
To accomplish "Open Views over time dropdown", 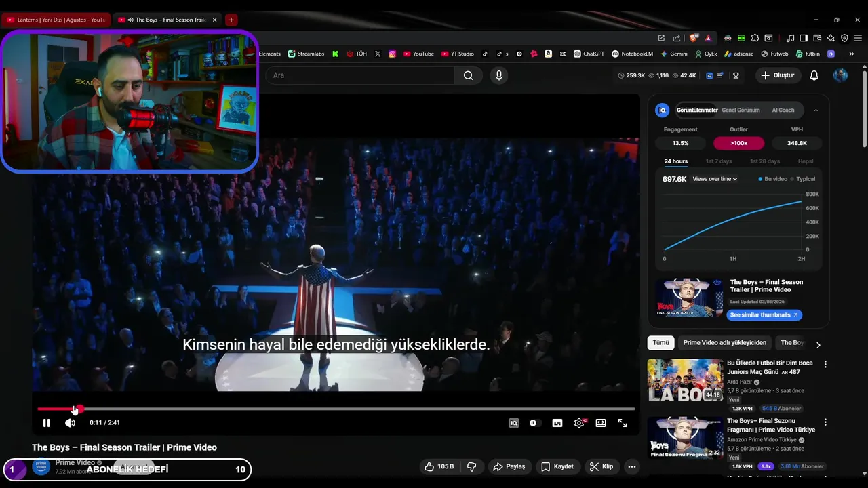I will pos(715,179).
